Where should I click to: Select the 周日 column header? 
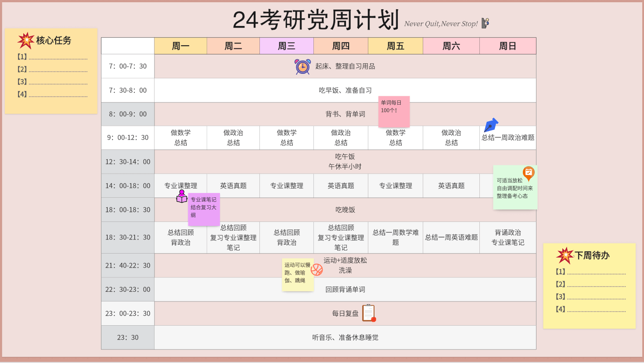coord(508,46)
